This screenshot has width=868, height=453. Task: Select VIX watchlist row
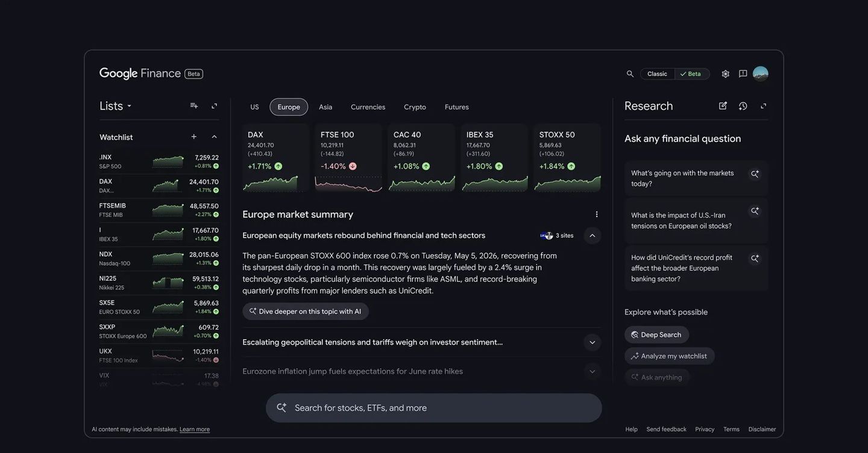pos(159,380)
